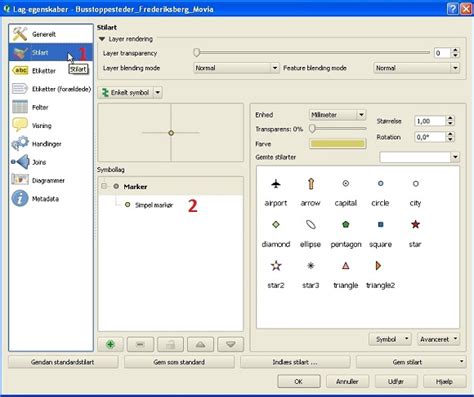
Task: Go to the Felter tab
Action: (x=51, y=107)
